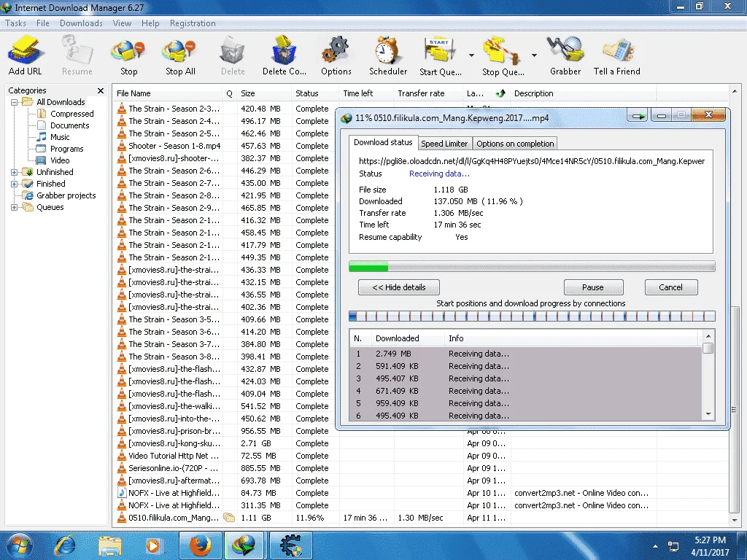
Task: Click the Add URL toolbar icon
Action: tap(26, 55)
